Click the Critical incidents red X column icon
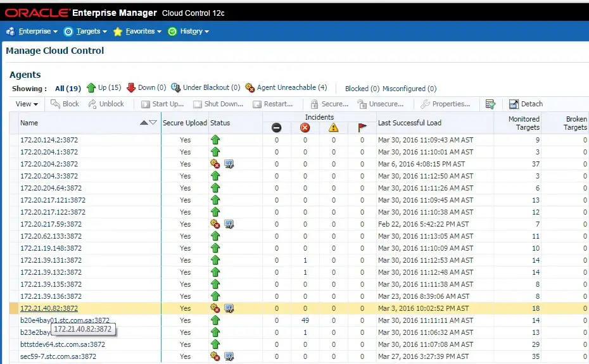Image resolution: width=589 pixels, height=364 pixels. pos(305,128)
